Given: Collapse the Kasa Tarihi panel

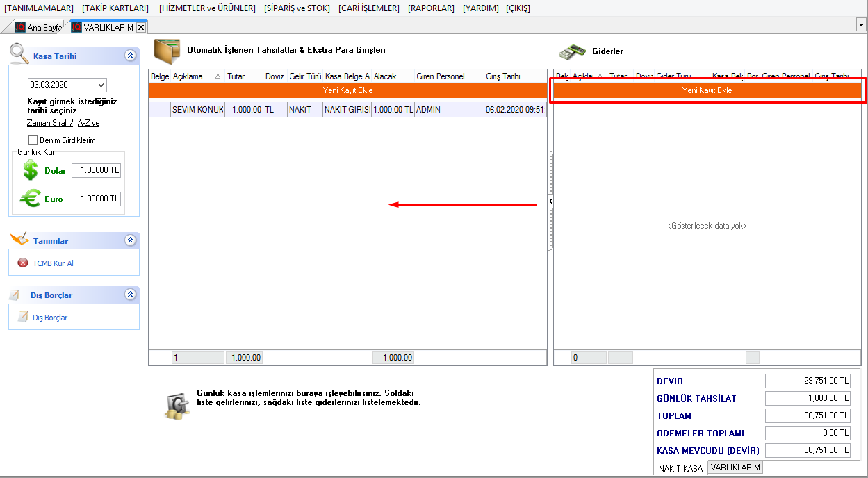Looking at the screenshot, I should pyautogui.click(x=130, y=56).
